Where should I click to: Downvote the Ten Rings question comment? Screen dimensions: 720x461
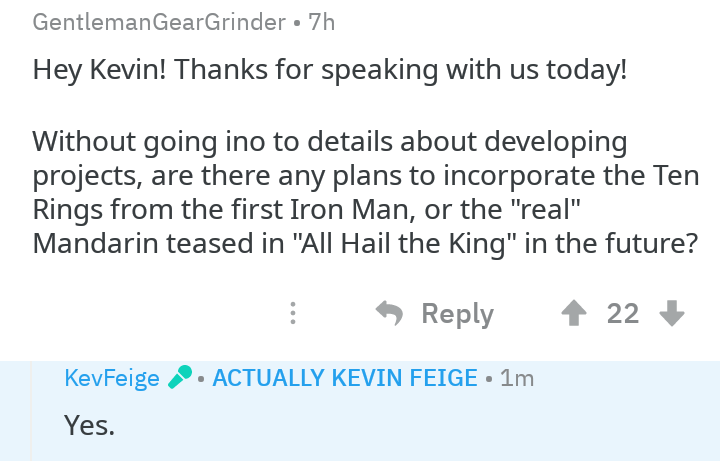(x=672, y=314)
